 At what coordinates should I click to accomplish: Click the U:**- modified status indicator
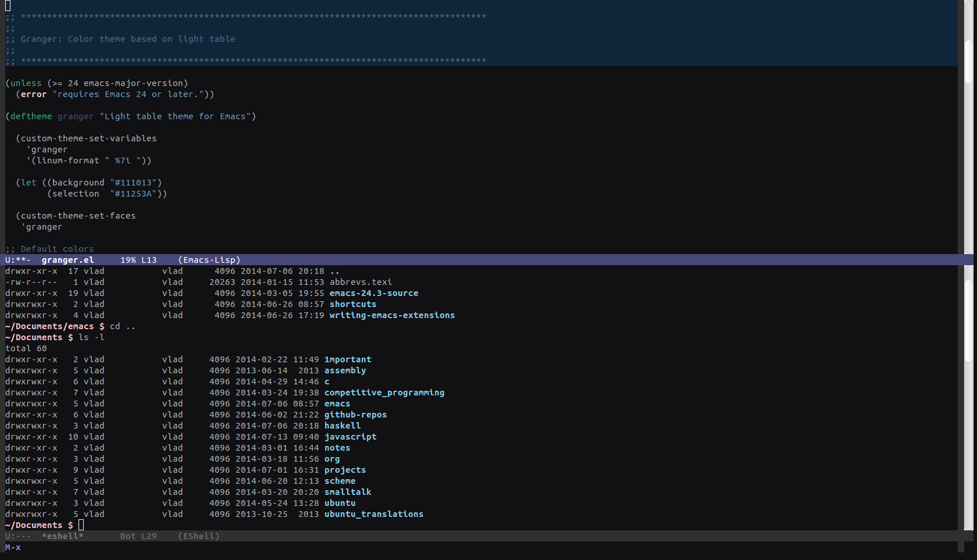18,260
